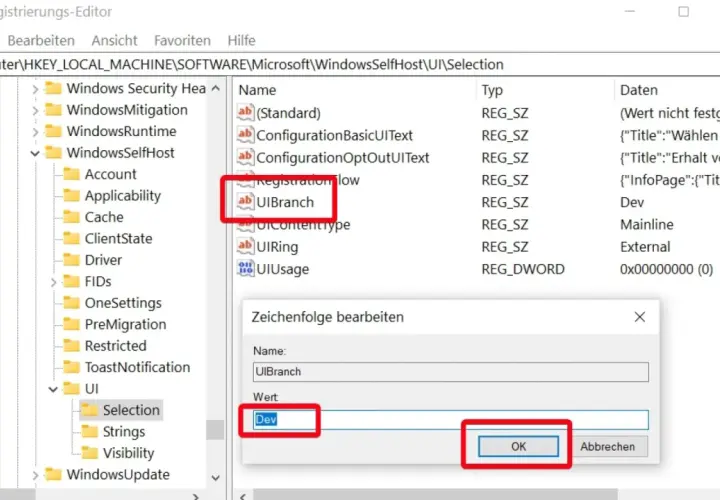Select the Driver folder icon

71,260
